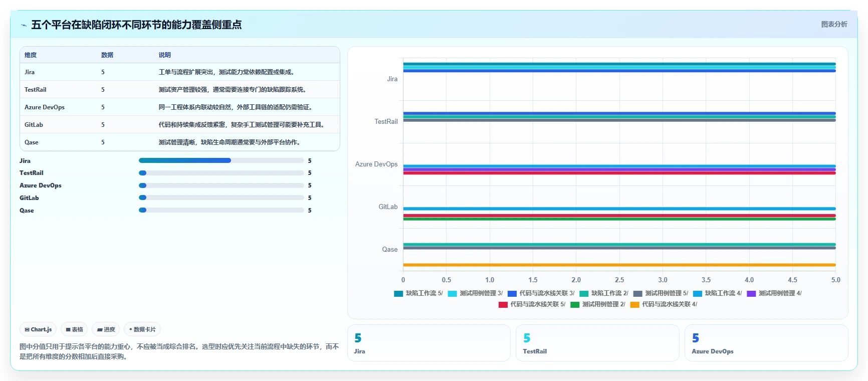
Task: Click the TestRail progress bar
Action: point(221,173)
